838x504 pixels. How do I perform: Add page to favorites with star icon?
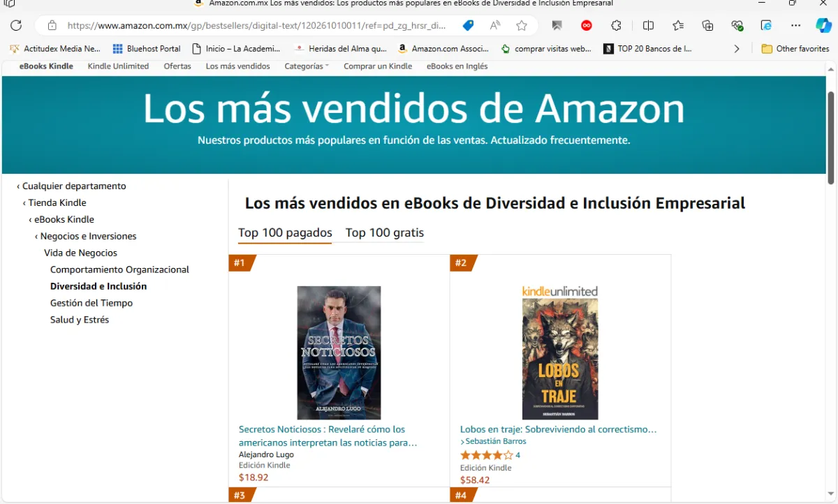pyautogui.click(x=522, y=25)
